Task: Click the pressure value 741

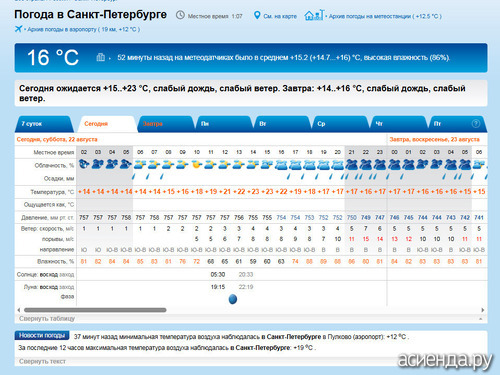Action: [479, 218]
